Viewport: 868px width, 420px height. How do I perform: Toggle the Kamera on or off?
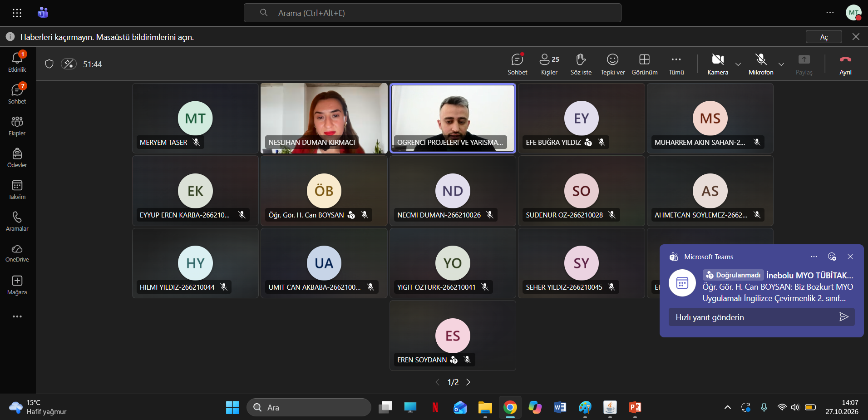point(718,64)
